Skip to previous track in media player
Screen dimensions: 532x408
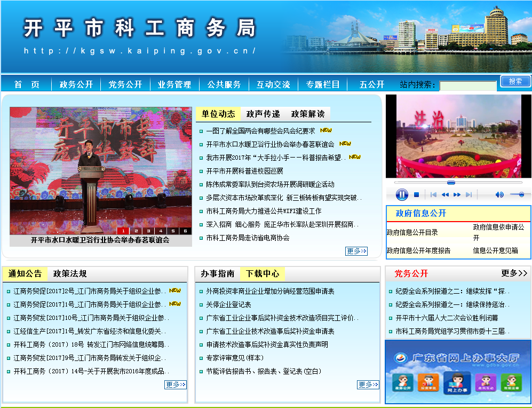[x=433, y=194]
